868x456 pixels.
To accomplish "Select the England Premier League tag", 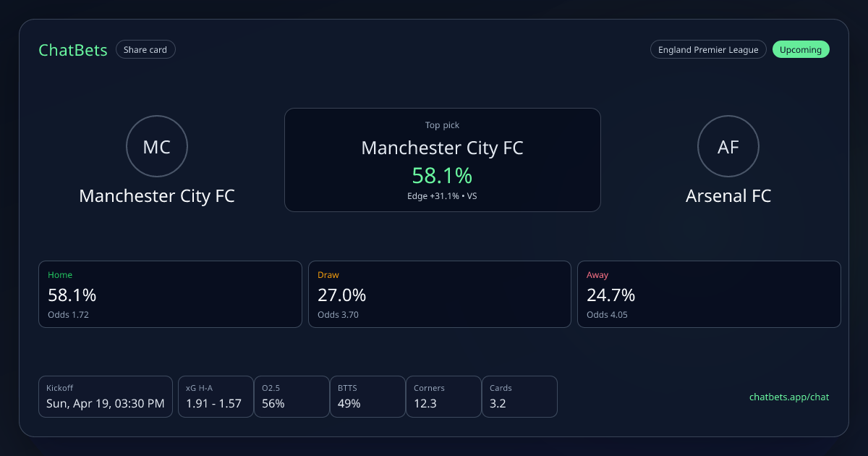I will click(x=708, y=50).
